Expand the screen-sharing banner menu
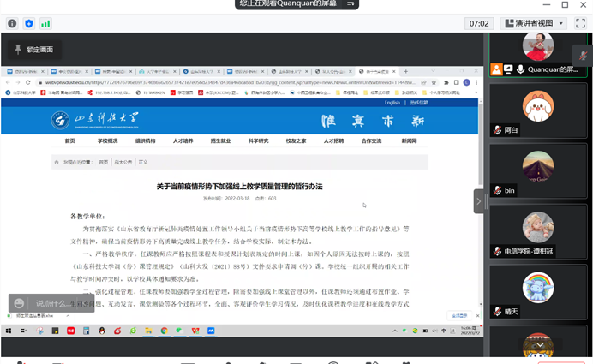Image resolution: width=593 pixels, height=364 pixels. (351, 4)
